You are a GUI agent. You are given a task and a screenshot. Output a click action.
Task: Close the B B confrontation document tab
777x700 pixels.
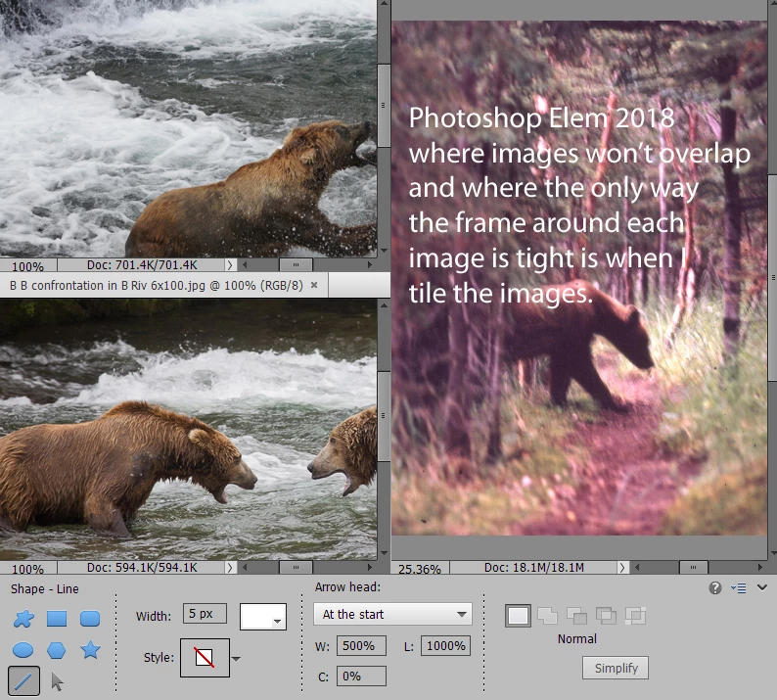coord(314,285)
